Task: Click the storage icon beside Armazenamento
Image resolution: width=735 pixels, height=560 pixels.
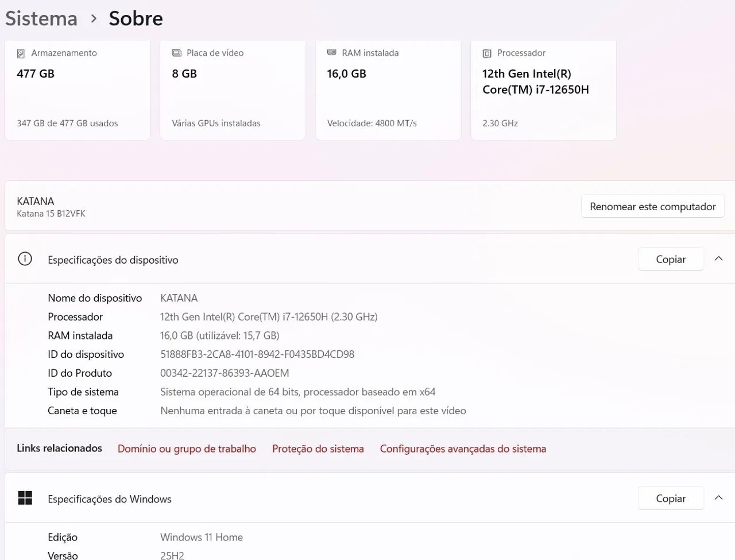Action: (21, 53)
